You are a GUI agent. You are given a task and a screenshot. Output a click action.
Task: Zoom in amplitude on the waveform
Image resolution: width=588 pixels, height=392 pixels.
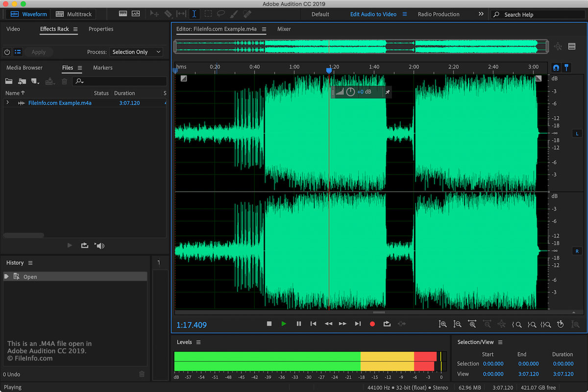(x=442, y=324)
